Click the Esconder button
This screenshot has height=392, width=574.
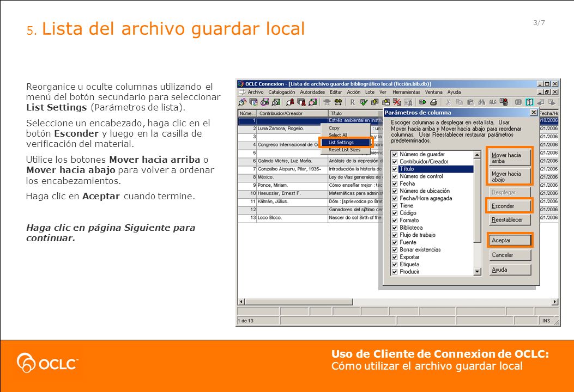coord(510,206)
